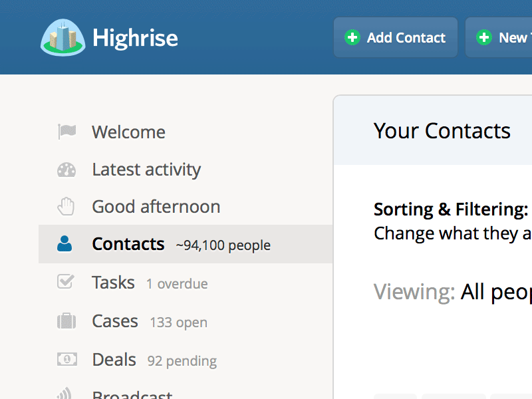Click the Latest activity gauge icon
Image resolution: width=532 pixels, height=399 pixels.
[x=66, y=170]
